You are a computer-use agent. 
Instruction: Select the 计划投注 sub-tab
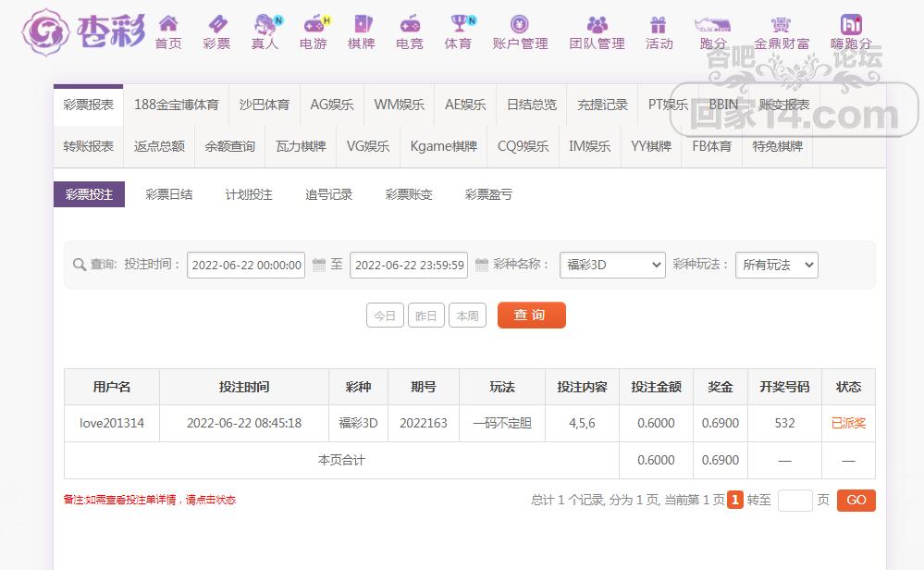(x=249, y=194)
